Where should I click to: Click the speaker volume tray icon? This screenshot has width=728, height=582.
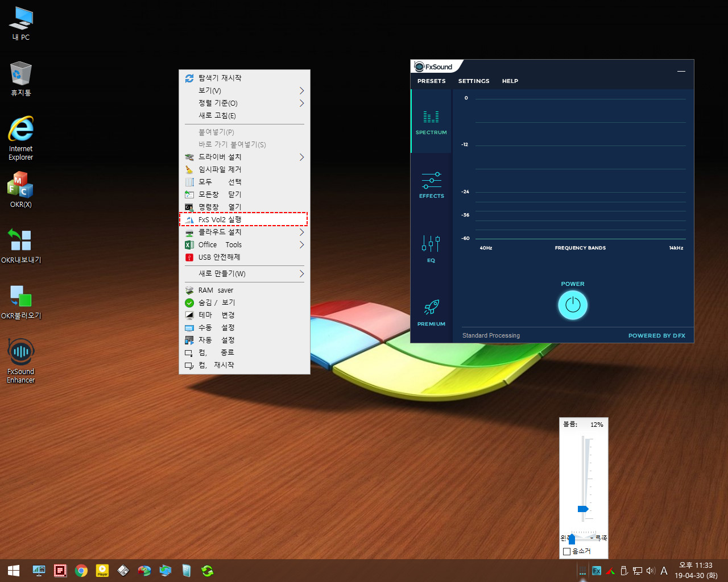coord(651,571)
